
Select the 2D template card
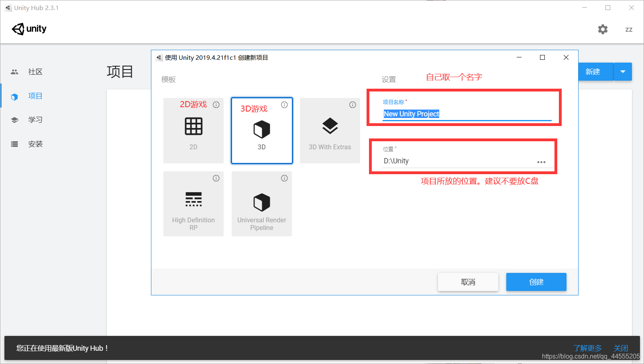pyautogui.click(x=194, y=130)
